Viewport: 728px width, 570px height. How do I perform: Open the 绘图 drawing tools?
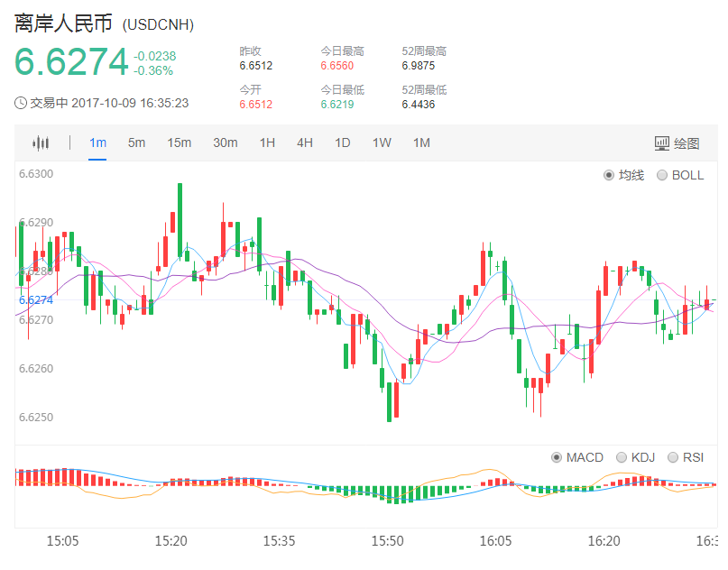[677, 142]
